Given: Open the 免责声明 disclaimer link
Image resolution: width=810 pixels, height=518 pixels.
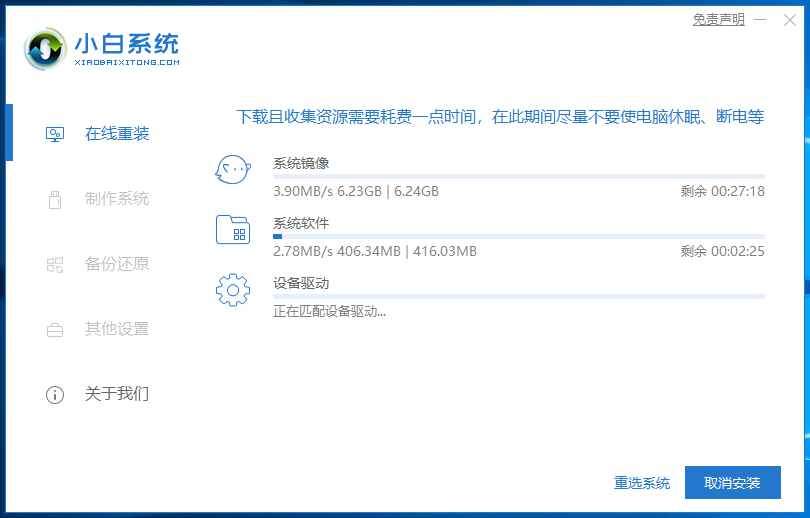Looking at the screenshot, I should point(718,20).
